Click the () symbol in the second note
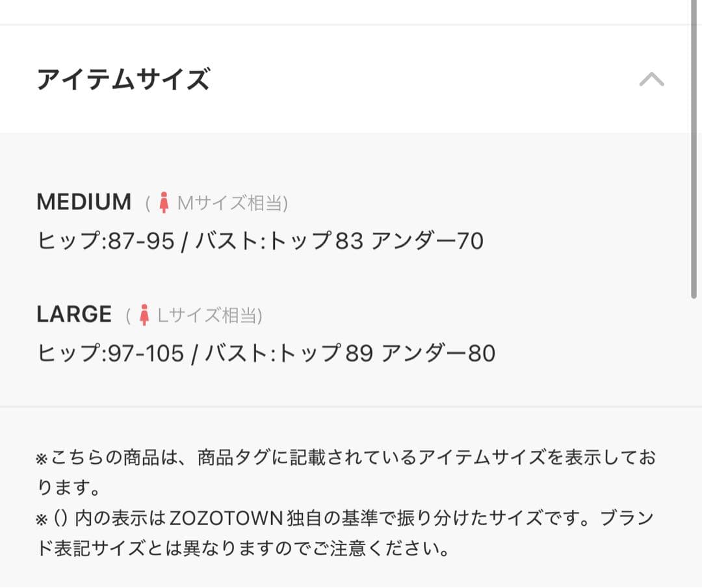This screenshot has width=702, height=588. click(x=60, y=519)
